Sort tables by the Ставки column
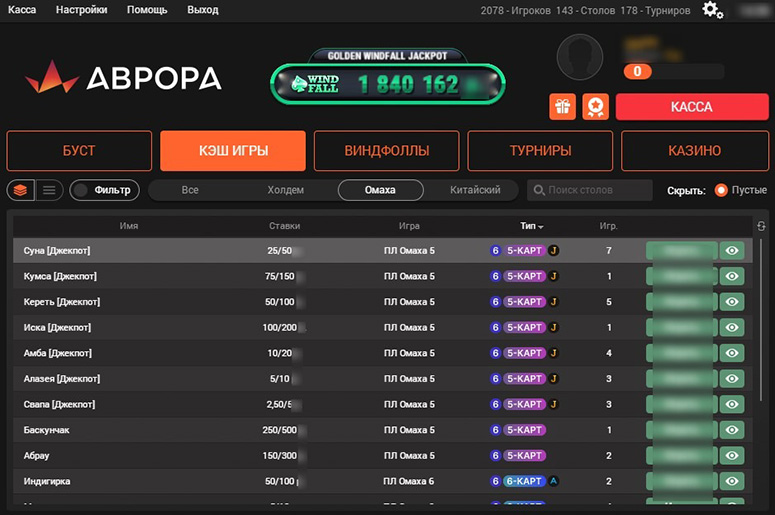775x515 pixels. [284, 226]
